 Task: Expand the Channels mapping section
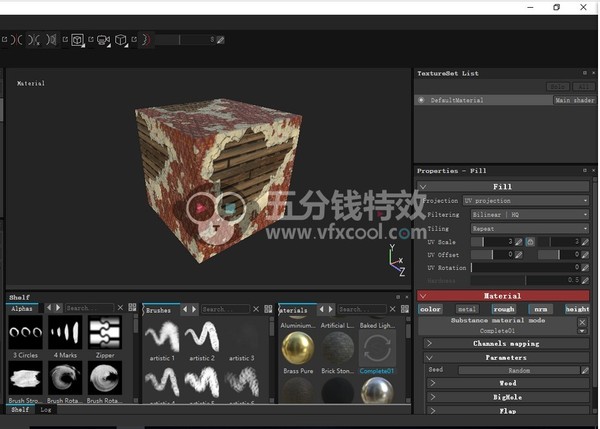pyautogui.click(x=505, y=343)
